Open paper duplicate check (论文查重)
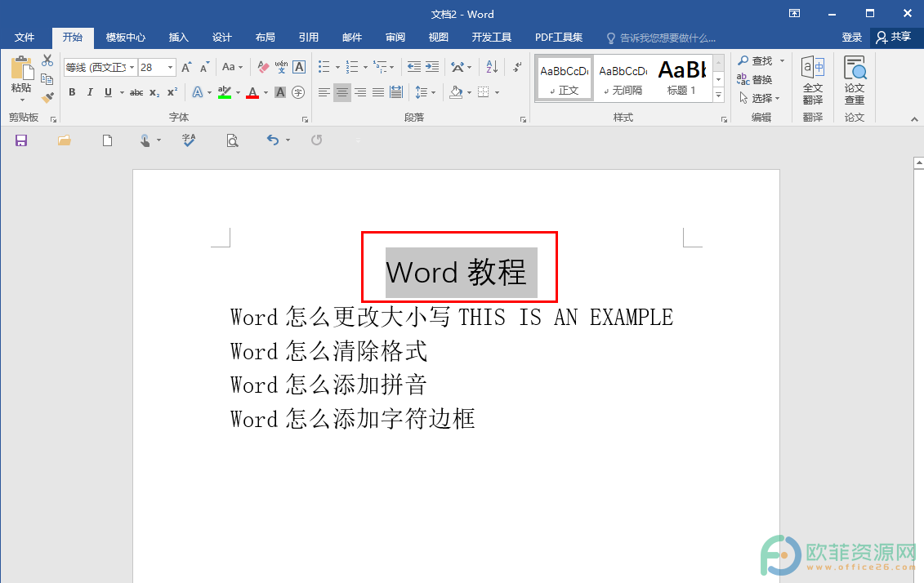This screenshot has width=924, height=583. pyautogui.click(x=855, y=81)
